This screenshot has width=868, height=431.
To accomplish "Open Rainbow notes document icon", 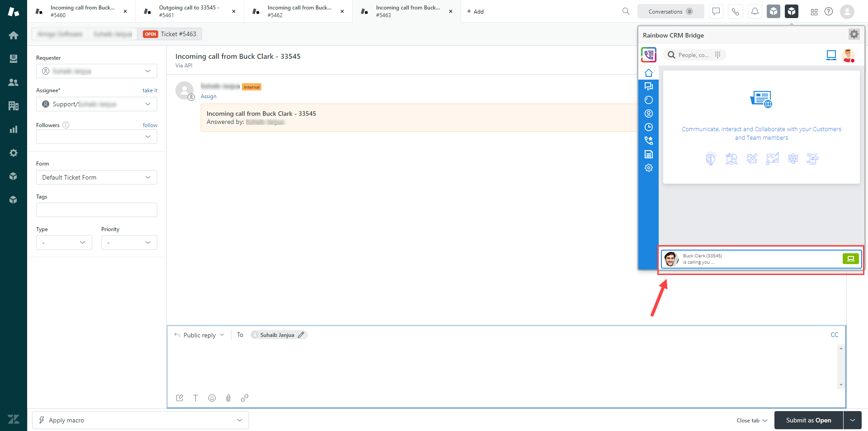I will pyautogui.click(x=649, y=154).
